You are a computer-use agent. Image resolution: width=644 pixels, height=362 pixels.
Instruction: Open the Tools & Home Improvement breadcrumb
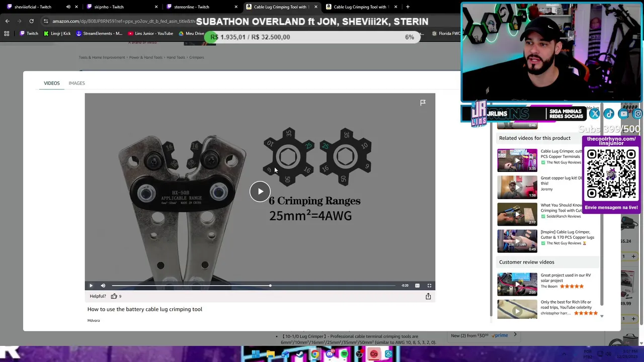(102, 57)
